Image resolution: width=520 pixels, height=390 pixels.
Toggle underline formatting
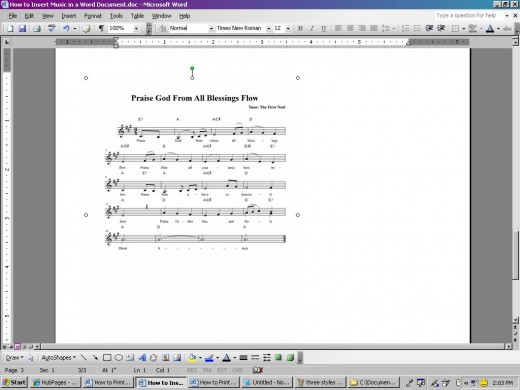click(x=323, y=28)
